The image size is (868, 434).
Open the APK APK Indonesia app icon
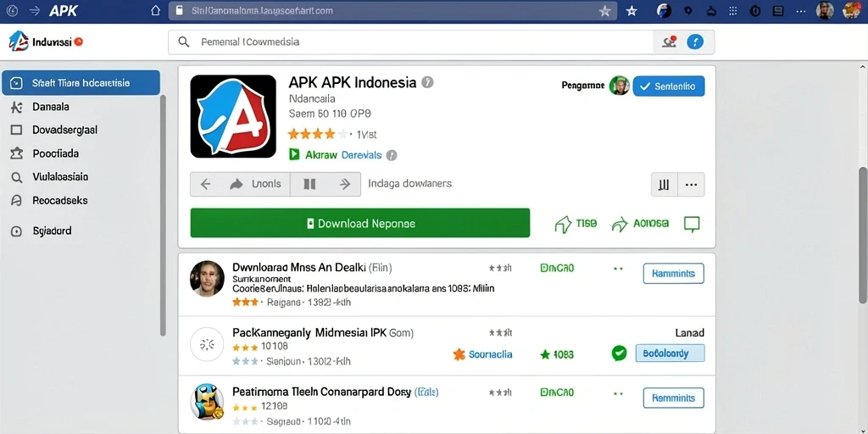233,116
